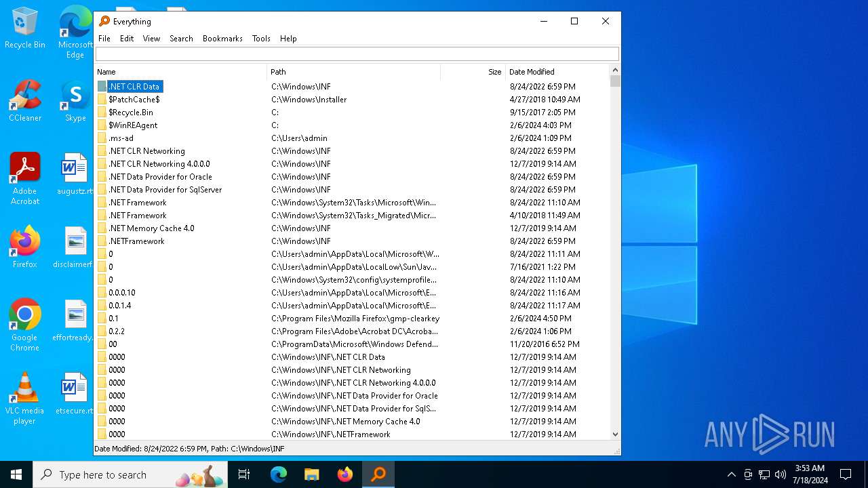
Task: Sort results by the Path column
Action: [x=354, y=72]
